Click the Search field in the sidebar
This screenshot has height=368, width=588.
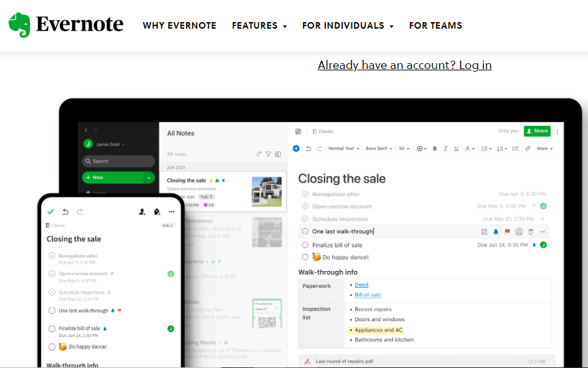118,161
